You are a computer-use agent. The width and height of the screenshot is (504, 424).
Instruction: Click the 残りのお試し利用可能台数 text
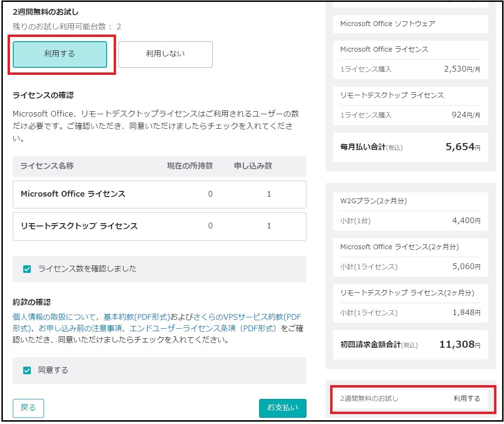[x=67, y=27]
